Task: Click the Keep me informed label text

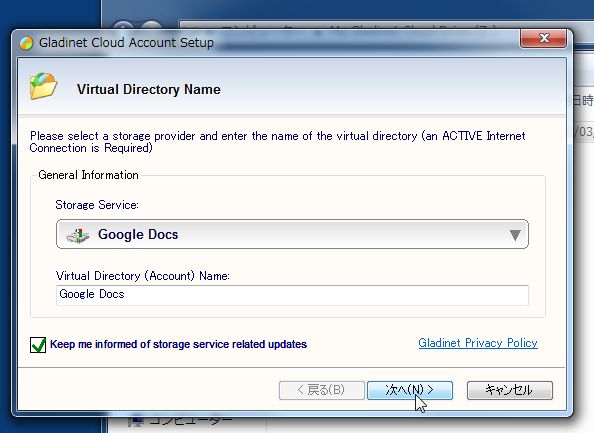Action: click(178, 344)
